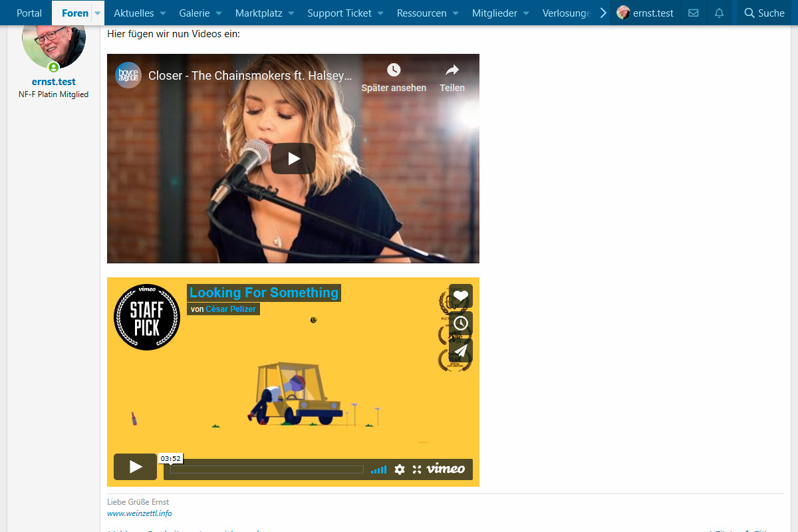Open the ernst.test account menu
This screenshot has width=798, height=532.
tap(645, 13)
